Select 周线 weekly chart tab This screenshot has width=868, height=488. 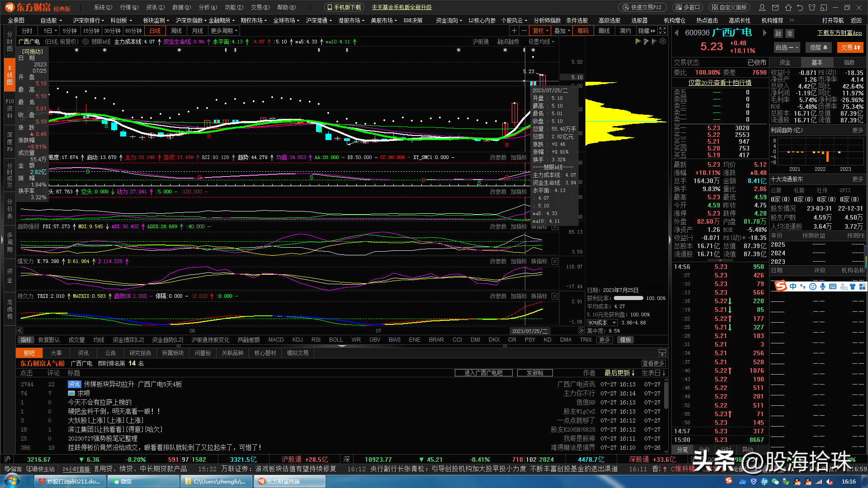point(176,31)
